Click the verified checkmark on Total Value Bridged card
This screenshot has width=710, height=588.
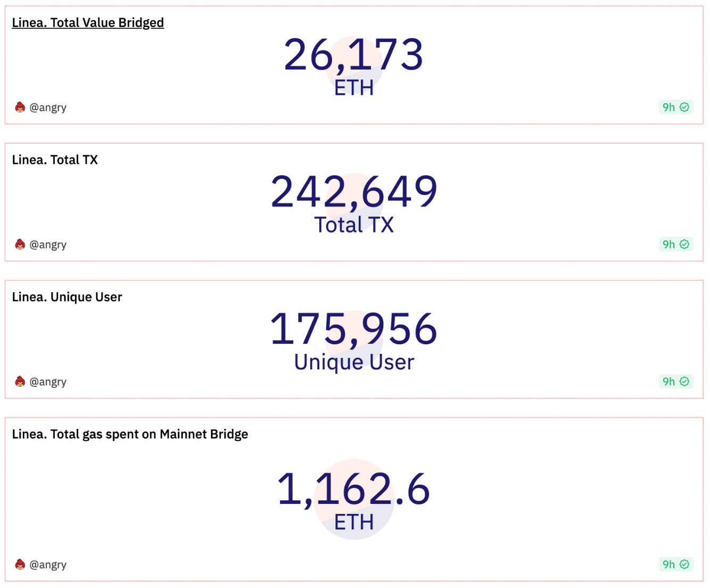click(684, 107)
